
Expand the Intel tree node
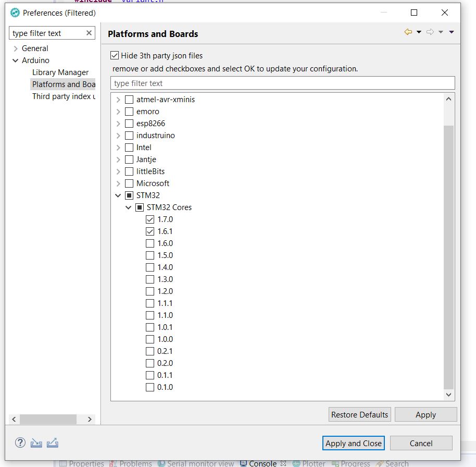click(x=118, y=148)
